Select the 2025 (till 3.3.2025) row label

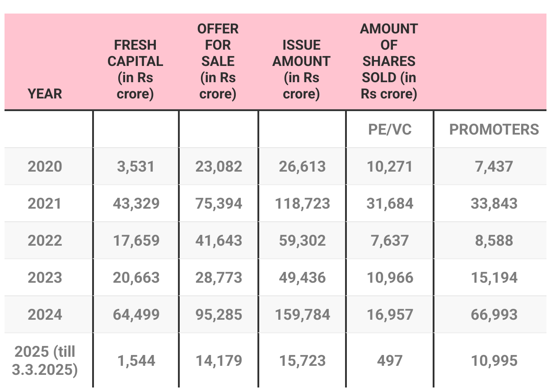coord(45,360)
